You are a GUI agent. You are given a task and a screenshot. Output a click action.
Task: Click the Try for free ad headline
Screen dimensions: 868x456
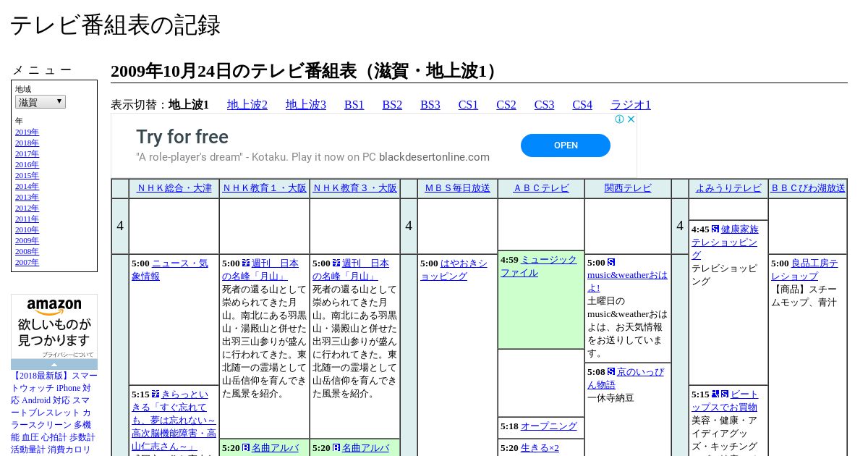tap(182, 137)
